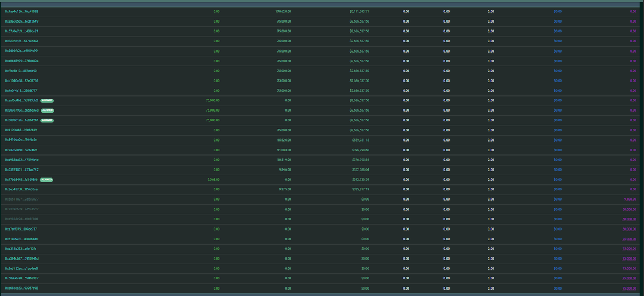The width and height of the screenshot is (644, 296).
Task: Open address 0x009e793c...5b56637d
Action: [x=22, y=110]
